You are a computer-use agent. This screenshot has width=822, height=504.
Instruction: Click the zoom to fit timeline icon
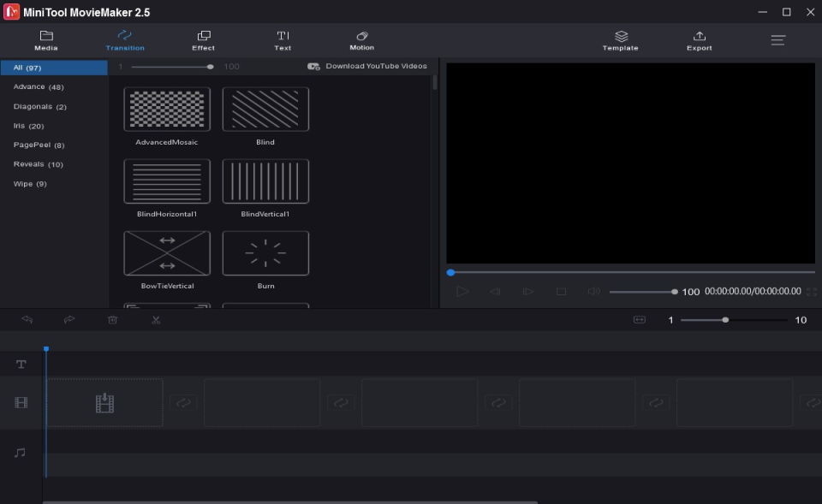pos(640,319)
